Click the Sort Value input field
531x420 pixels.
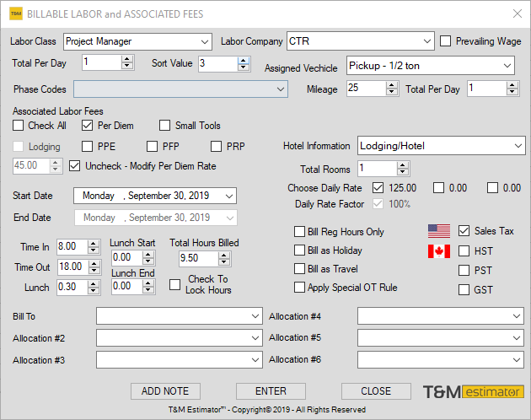point(218,63)
